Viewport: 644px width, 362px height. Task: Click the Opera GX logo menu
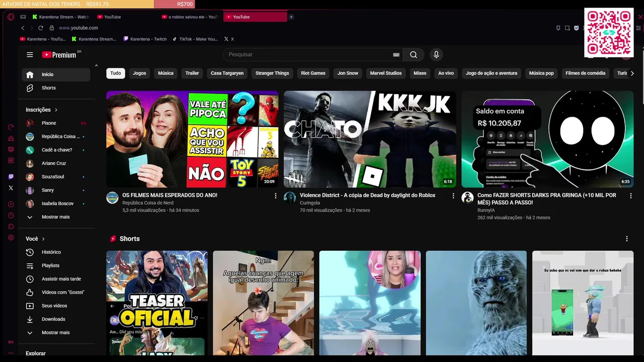click(x=11, y=17)
